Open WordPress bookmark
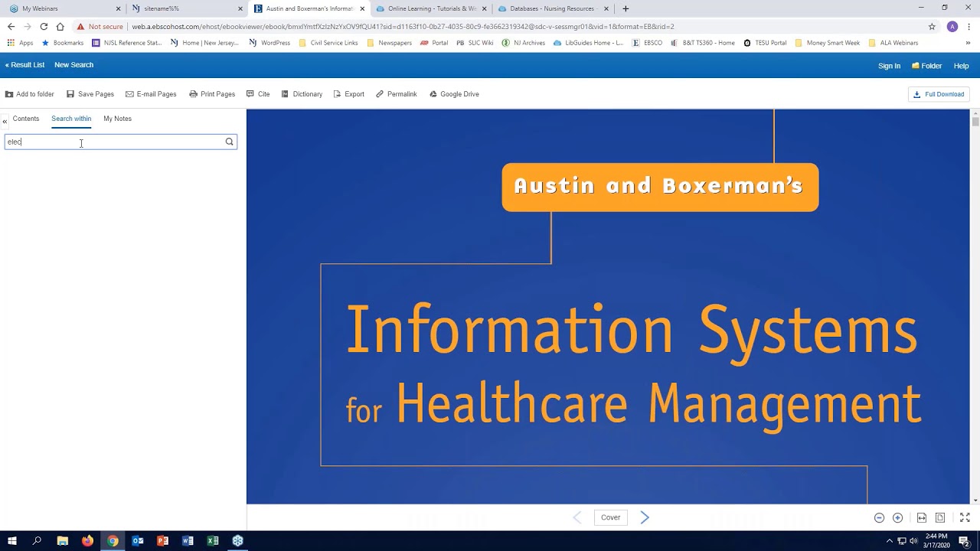This screenshot has height=551, width=980. click(x=269, y=43)
